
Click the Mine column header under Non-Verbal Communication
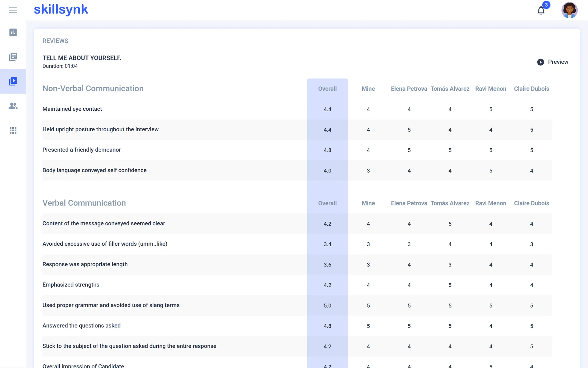click(368, 89)
